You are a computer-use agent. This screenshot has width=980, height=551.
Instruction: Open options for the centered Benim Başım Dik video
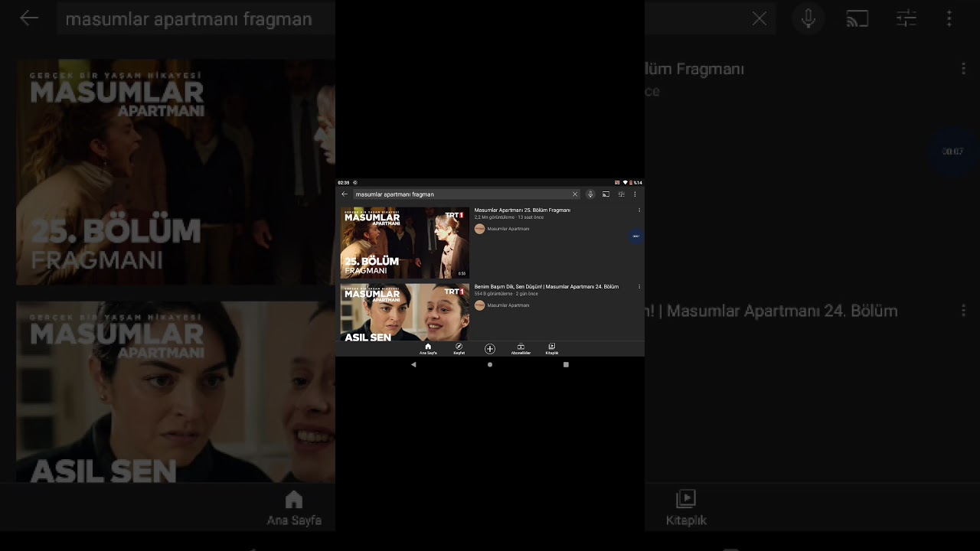(x=639, y=287)
